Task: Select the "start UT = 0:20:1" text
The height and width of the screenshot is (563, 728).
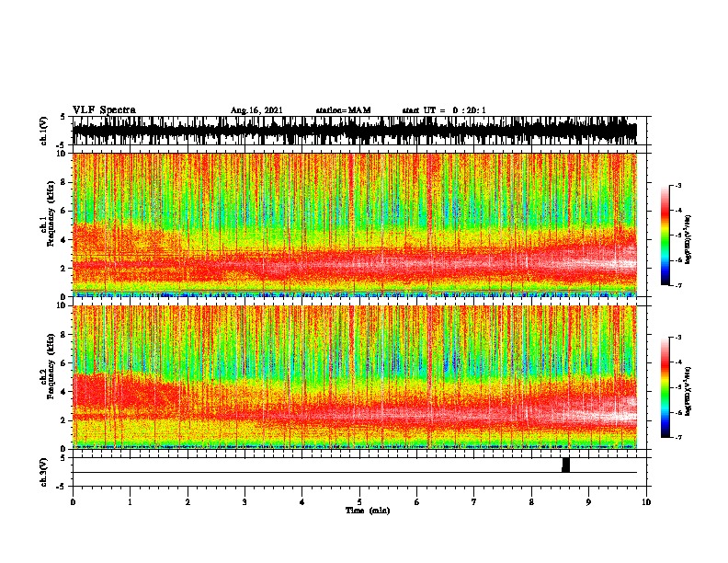Action: [444, 110]
